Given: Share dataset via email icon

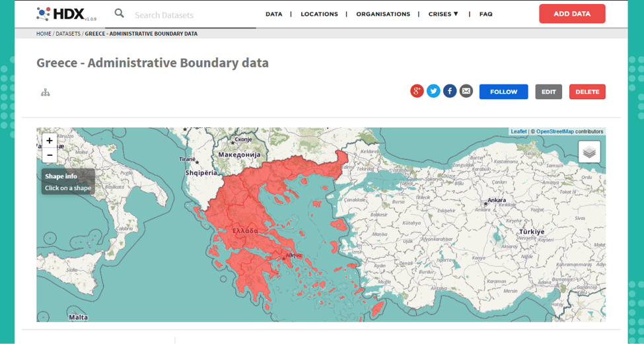Looking at the screenshot, I should pyautogui.click(x=466, y=91).
